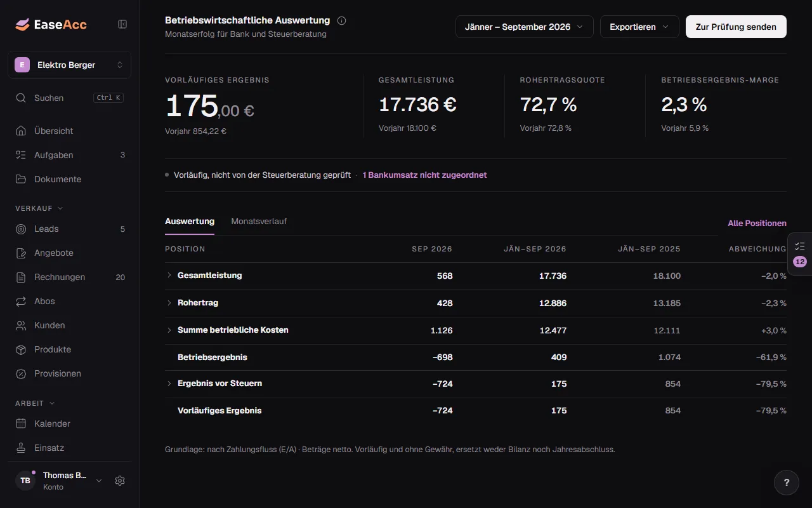812x508 pixels.
Task: Click the −61,9 % Abweichung cell
Action: pos(771,358)
